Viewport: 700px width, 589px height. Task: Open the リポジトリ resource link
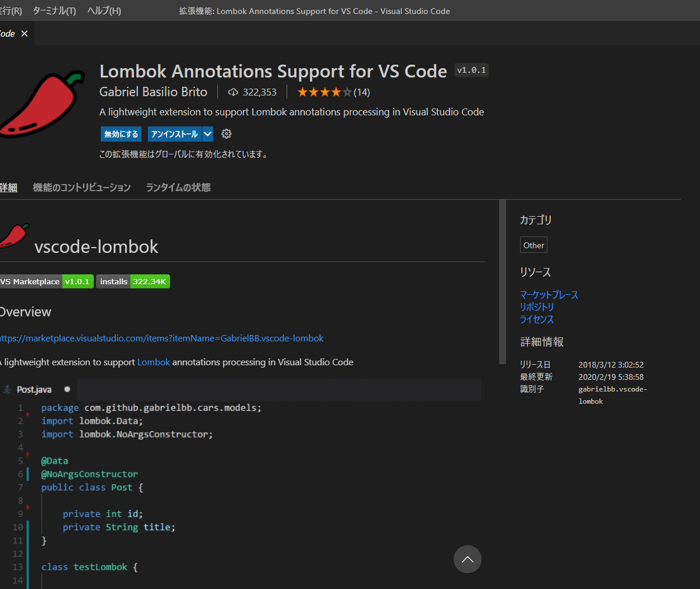click(x=537, y=307)
